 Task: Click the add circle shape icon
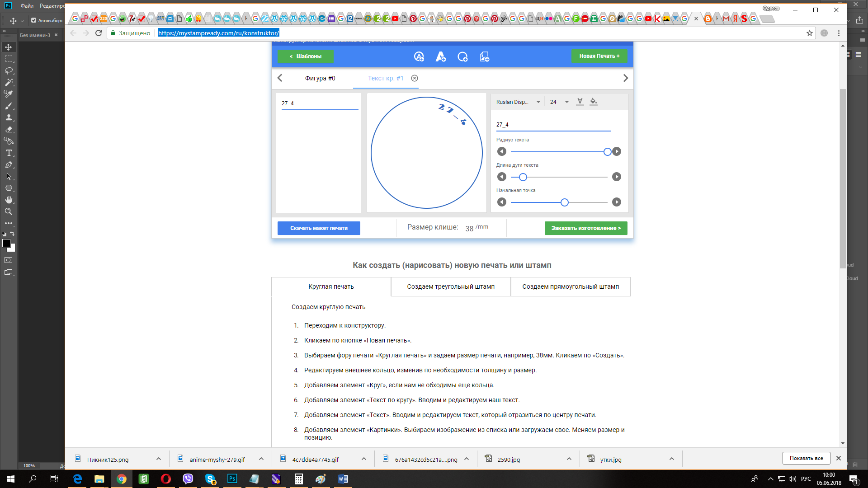pyautogui.click(x=462, y=56)
